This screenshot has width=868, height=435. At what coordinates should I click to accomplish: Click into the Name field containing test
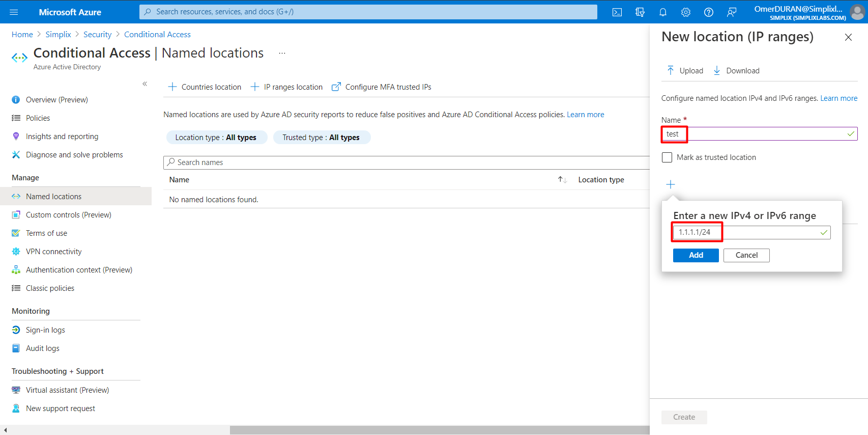760,134
